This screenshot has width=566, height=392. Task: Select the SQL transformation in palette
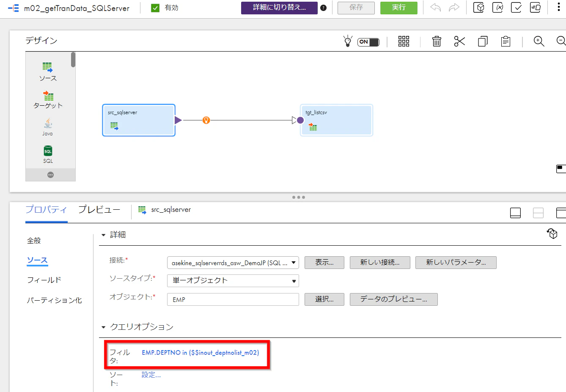click(x=48, y=154)
